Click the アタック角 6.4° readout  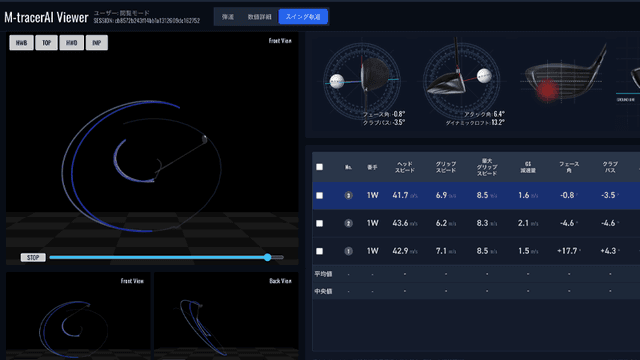coord(484,114)
